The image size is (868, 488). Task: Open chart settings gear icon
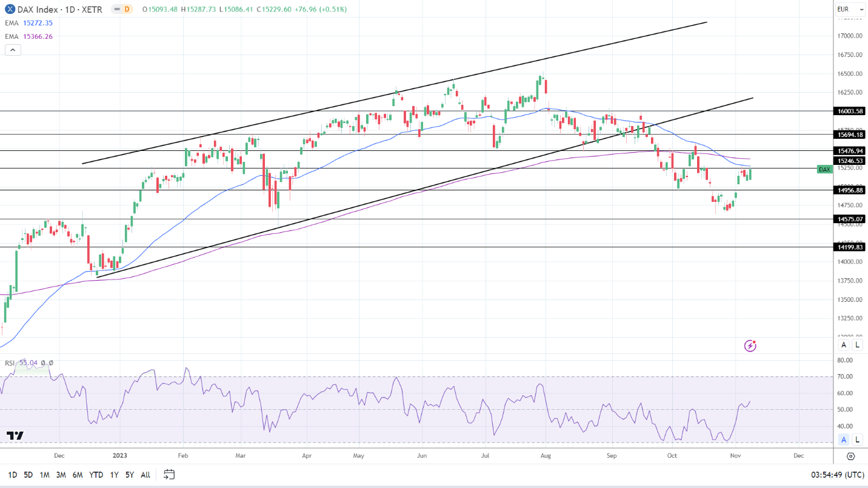(850, 456)
